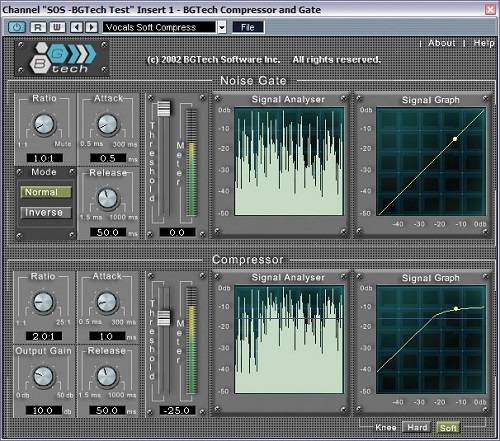The image size is (500, 441).
Task: Click the Noise Gate section heading
Action: point(253,81)
